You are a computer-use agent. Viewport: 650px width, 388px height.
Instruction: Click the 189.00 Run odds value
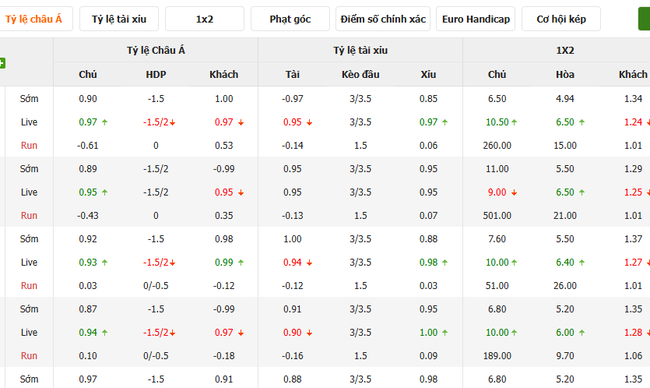(497, 356)
